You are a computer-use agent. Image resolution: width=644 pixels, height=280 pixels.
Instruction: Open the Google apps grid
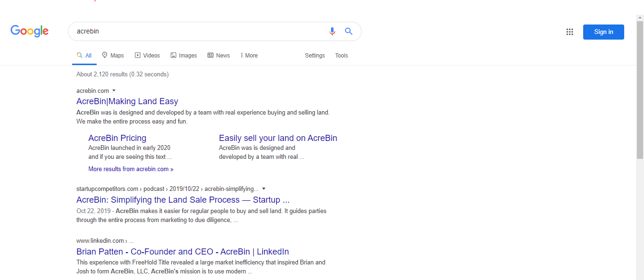tap(570, 32)
